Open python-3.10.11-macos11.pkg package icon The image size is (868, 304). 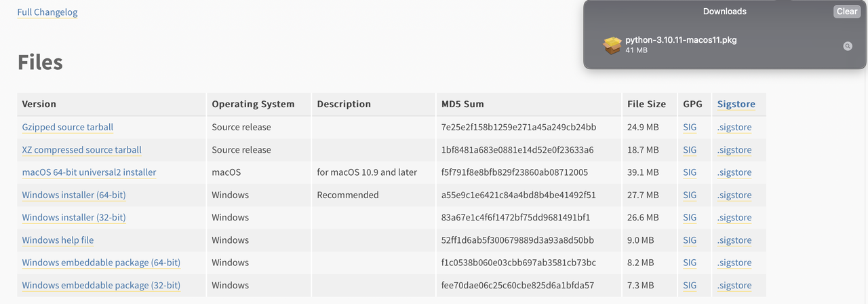pos(612,45)
